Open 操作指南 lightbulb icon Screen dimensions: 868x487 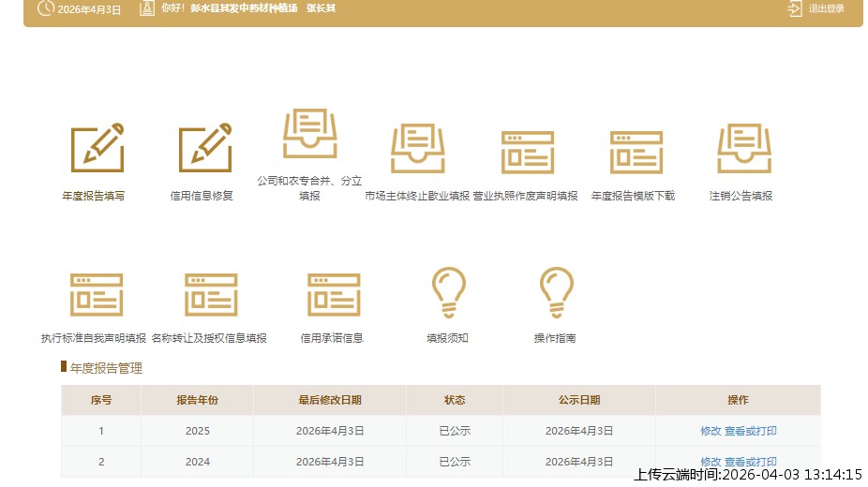point(556,292)
